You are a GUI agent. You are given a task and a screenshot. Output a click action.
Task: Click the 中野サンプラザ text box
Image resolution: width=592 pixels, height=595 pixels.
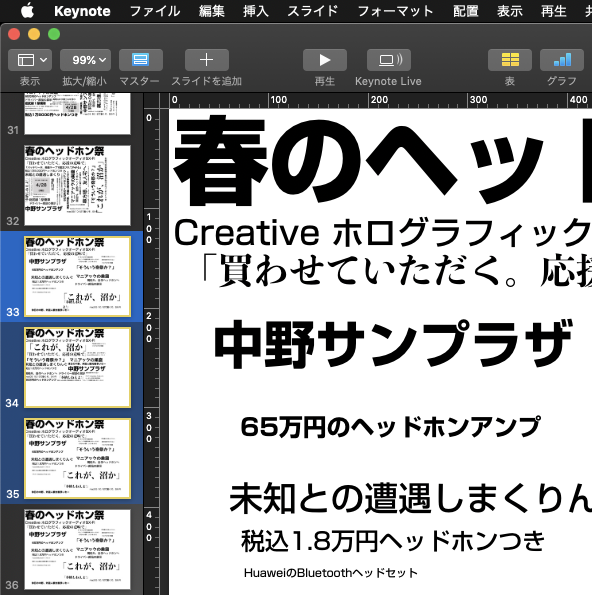393,344
